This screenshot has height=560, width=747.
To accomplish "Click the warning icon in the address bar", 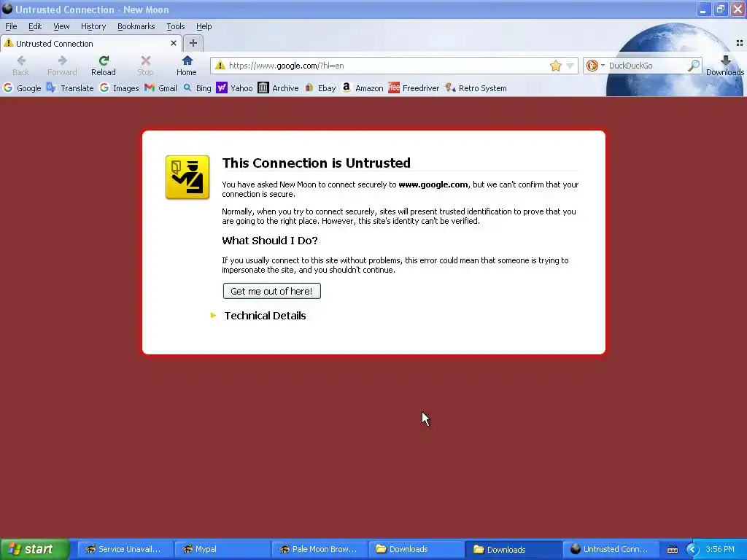I will pos(220,65).
